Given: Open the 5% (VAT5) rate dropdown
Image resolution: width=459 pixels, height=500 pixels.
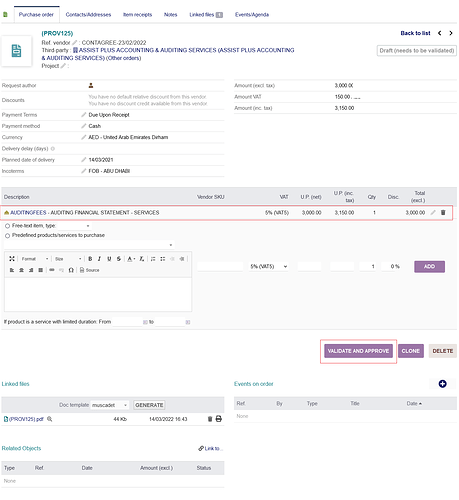Looking at the screenshot, I should click(269, 266).
